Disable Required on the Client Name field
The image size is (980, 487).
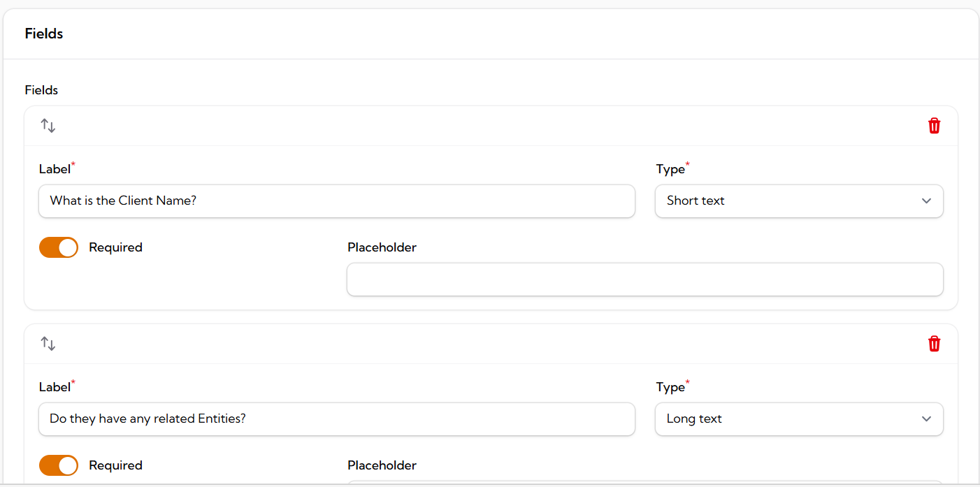59,247
